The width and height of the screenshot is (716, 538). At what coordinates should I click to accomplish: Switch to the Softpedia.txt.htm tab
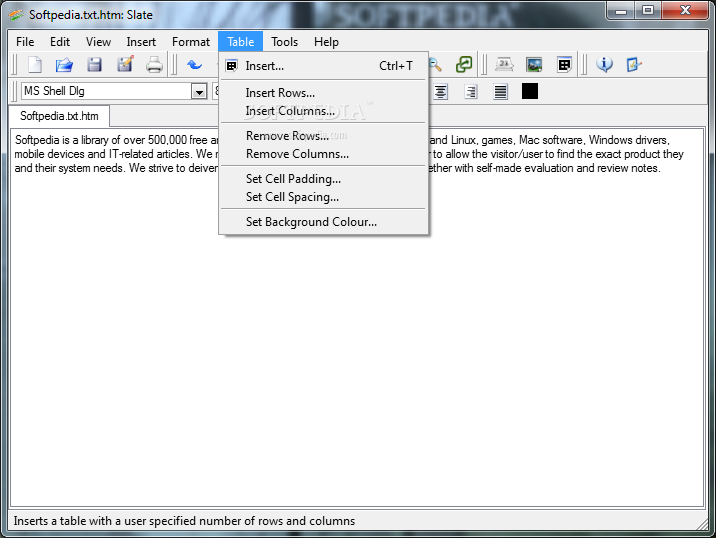[59, 116]
